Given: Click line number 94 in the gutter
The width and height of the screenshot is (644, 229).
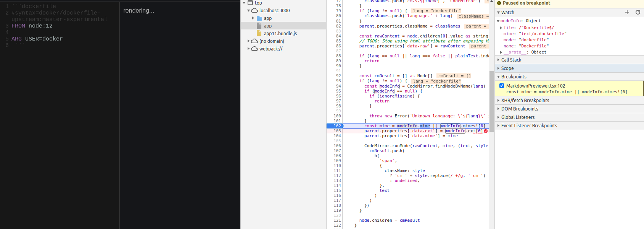Looking at the screenshot, I should point(338,86).
